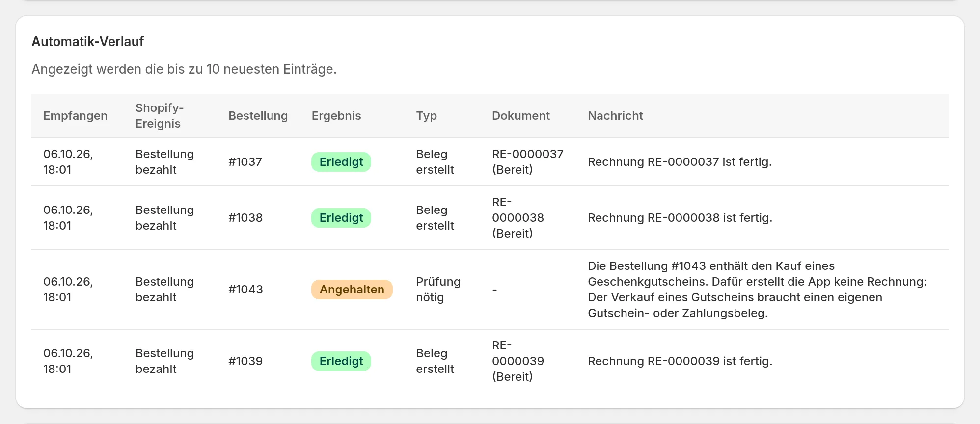The height and width of the screenshot is (424, 980).
Task: Click document "RE-0000037 (Bereit)"
Action: point(528,162)
